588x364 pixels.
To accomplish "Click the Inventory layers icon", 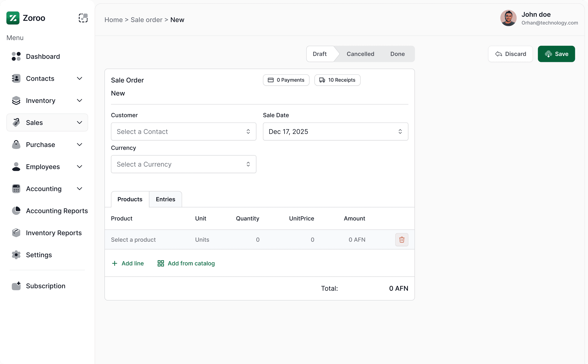I will coord(16,100).
